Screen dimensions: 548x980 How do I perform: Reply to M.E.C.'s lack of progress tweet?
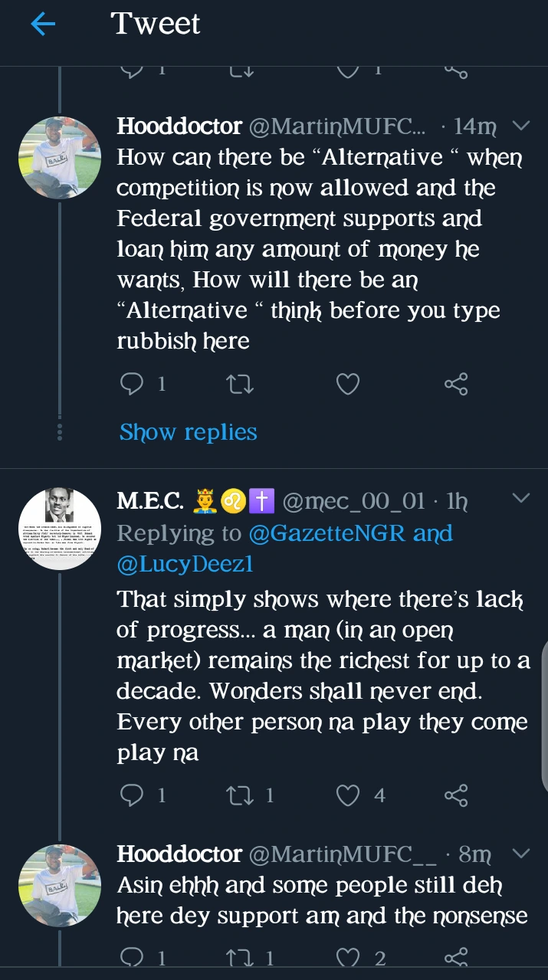[133, 795]
